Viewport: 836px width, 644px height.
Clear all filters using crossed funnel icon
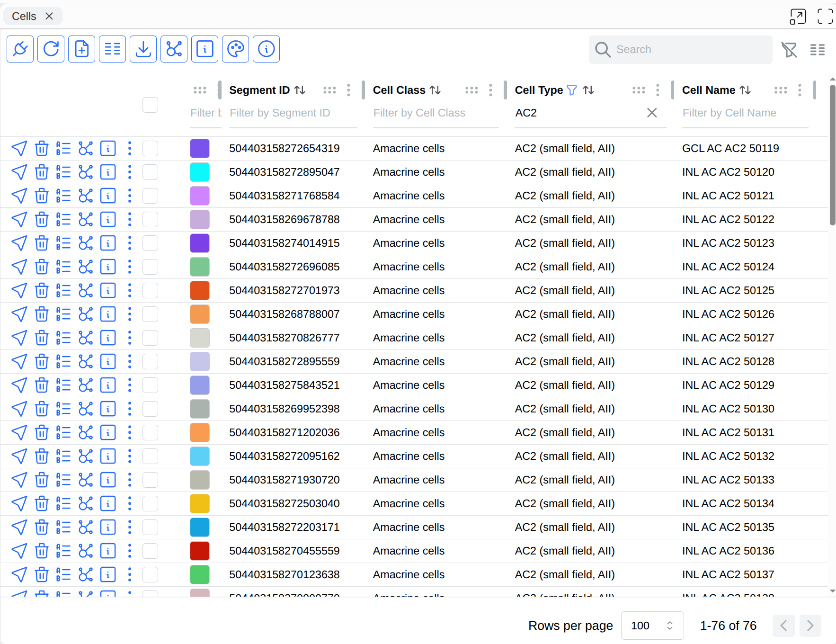[x=789, y=49]
